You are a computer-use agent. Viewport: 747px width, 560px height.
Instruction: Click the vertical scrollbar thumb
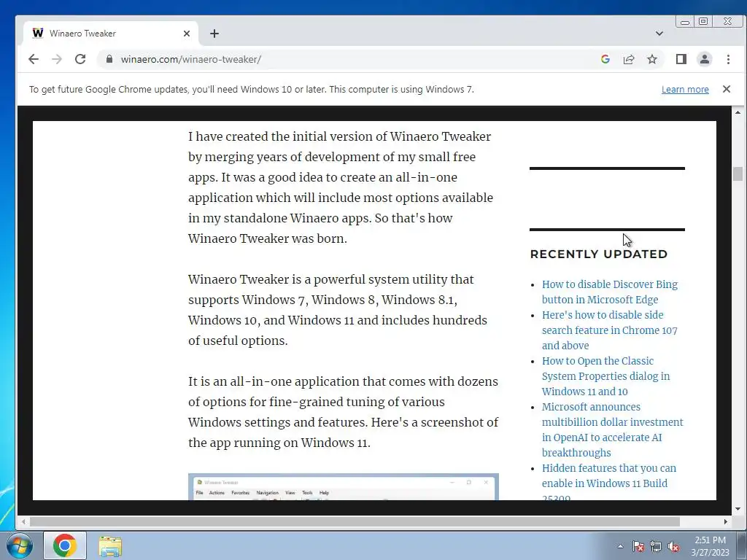(738, 174)
